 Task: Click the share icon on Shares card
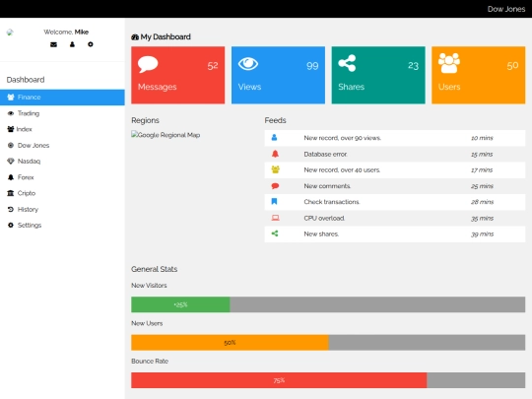click(347, 63)
